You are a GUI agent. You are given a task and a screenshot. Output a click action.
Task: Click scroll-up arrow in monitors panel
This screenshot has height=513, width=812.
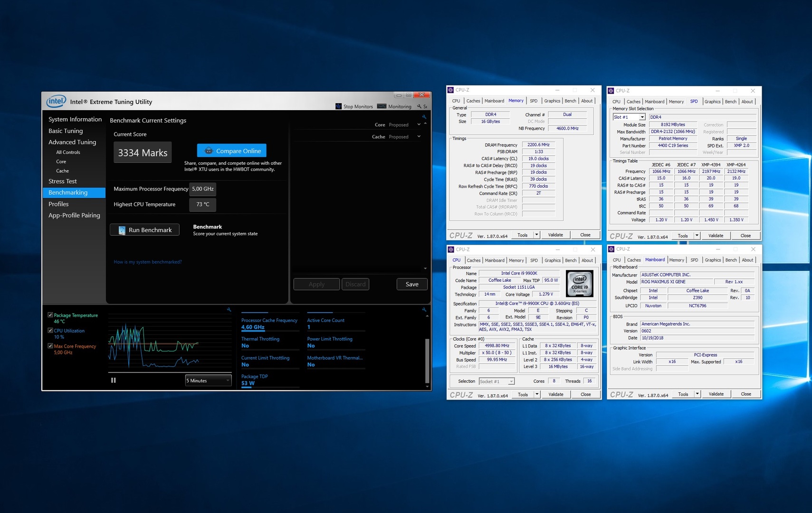click(x=427, y=316)
